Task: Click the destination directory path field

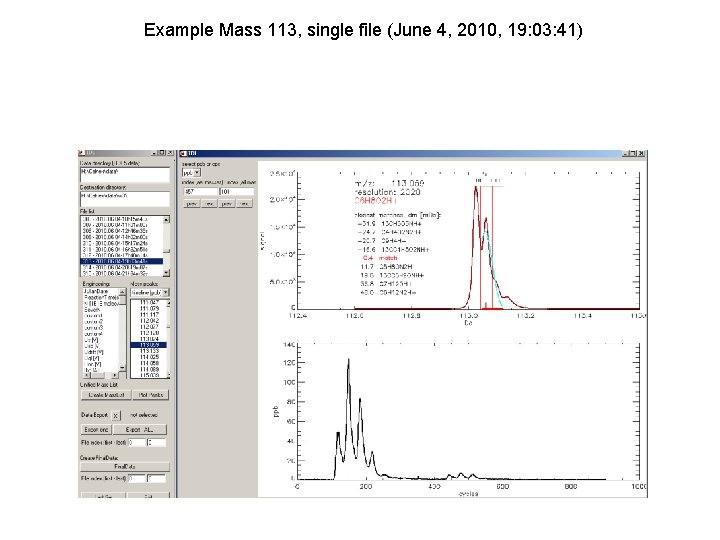Action: (x=125, y=199)
